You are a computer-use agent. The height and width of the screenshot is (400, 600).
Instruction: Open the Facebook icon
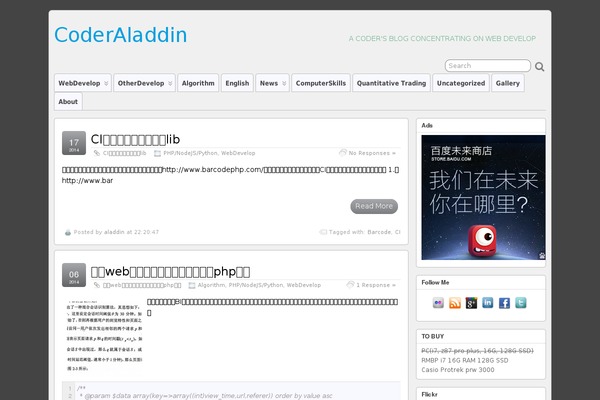pos(504,303)
